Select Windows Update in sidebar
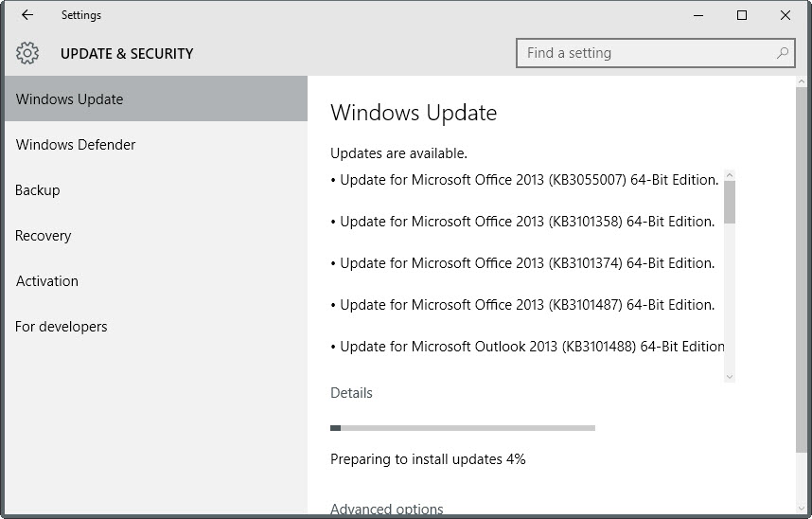The width and height of the screenshot is (812, 519). point(156,98)
